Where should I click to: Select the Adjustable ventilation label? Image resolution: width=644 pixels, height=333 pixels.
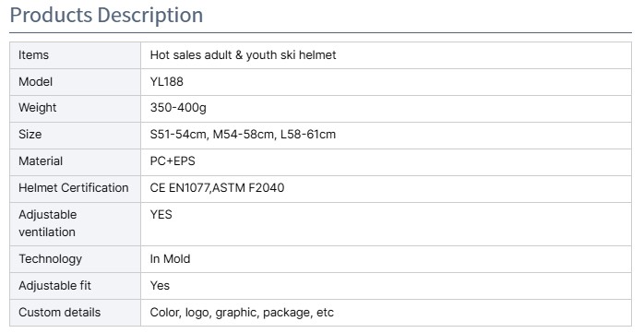point(47,223)
